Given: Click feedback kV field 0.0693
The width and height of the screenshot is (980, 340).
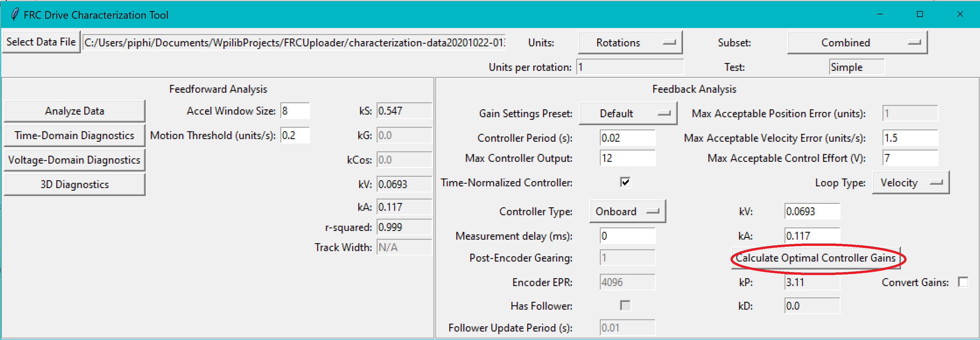Looking at the screenshot, I should pos(812,211).
